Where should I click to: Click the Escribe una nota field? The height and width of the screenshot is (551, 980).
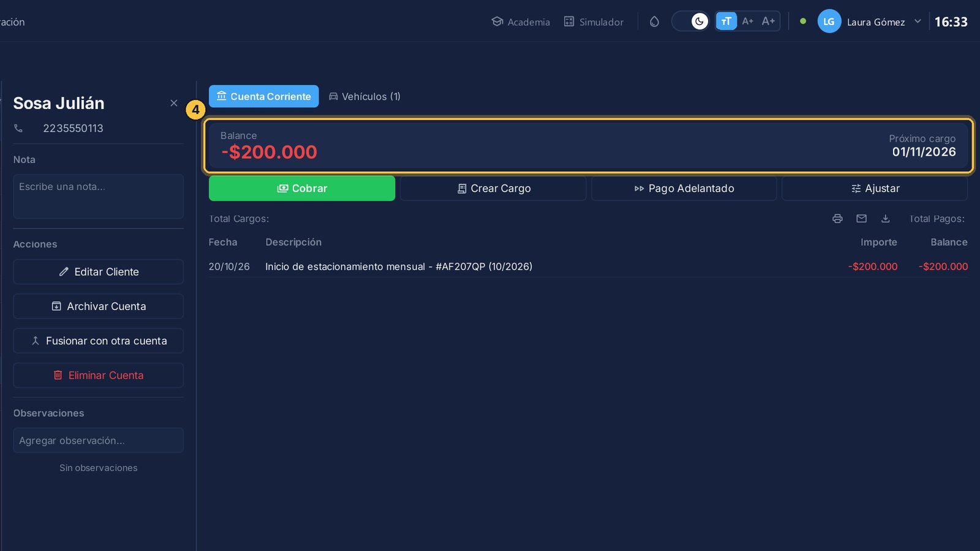(x=98, y=196)
